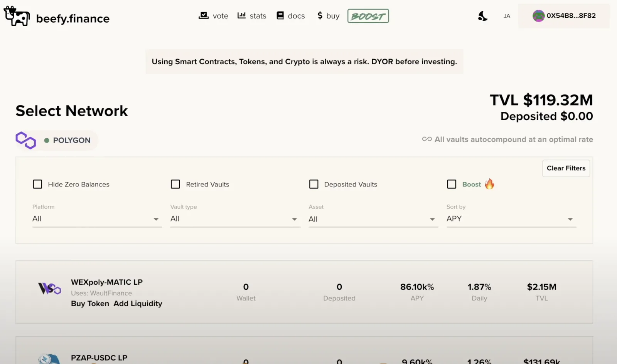This screenshot has width=617, height=364.
Task: Click the WEXpoly-MATIC LP vault name
Action: pyautogui.click(x=107, y=282)
